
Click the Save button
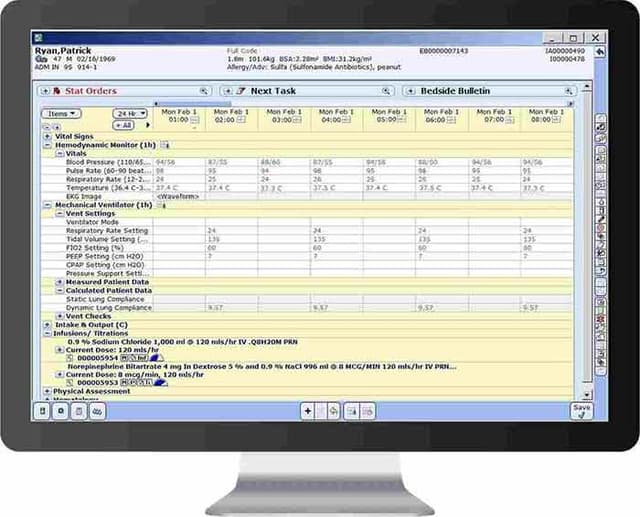click(x=581, y=411)
